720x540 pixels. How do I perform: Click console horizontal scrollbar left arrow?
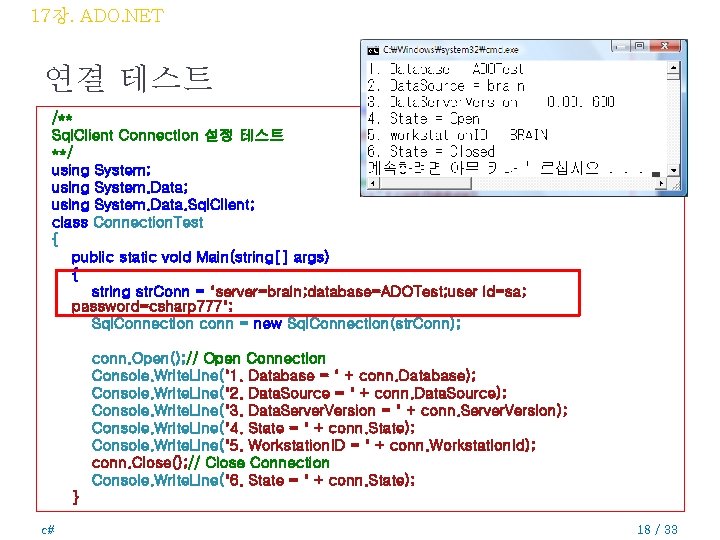pos(372,183)
